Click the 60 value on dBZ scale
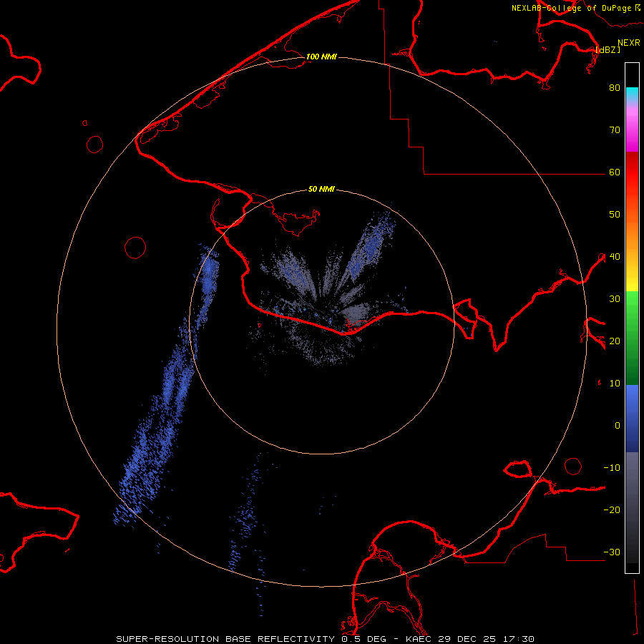This screenshot has width=644, height=644. coord(615,172)
